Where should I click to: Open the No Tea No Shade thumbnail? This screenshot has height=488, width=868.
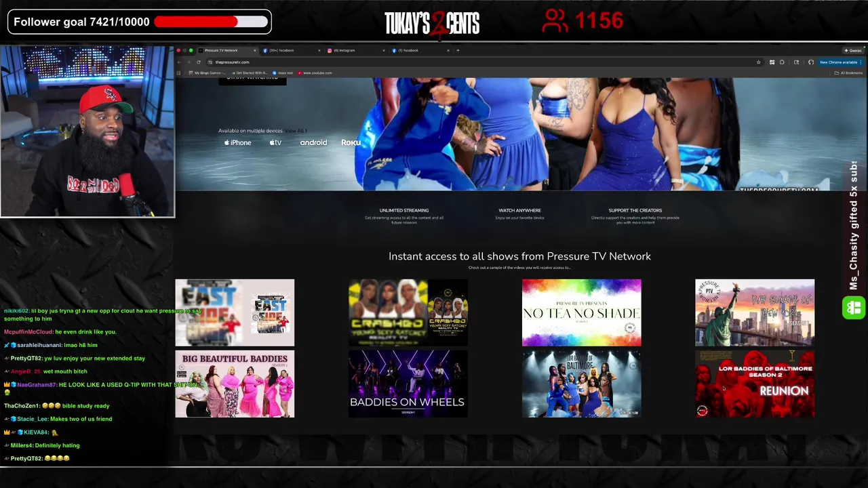(581, 312)
